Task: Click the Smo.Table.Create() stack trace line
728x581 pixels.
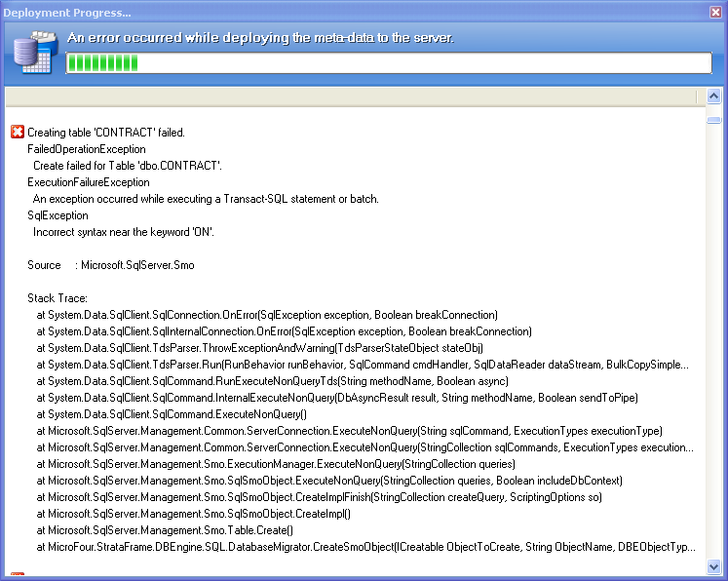Action: 165,530
